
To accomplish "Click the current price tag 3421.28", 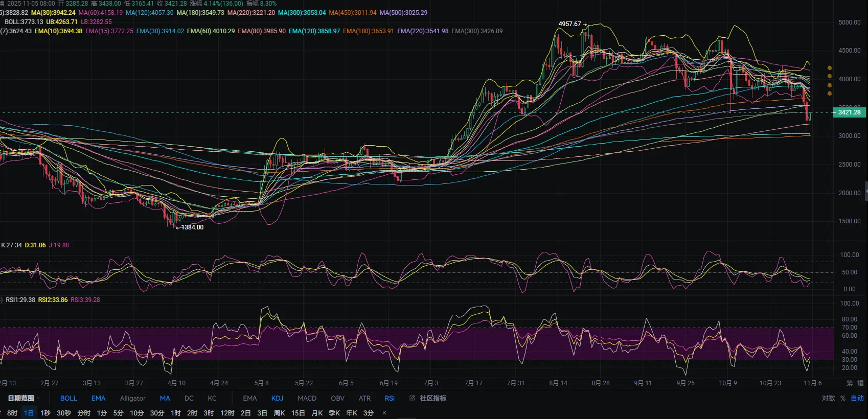I will click(849, 112).
